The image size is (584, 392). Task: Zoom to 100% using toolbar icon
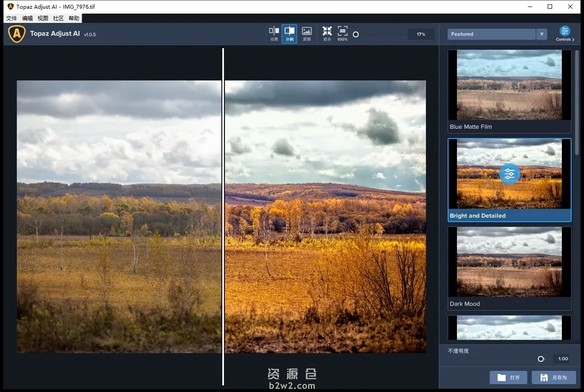[342, 34]
